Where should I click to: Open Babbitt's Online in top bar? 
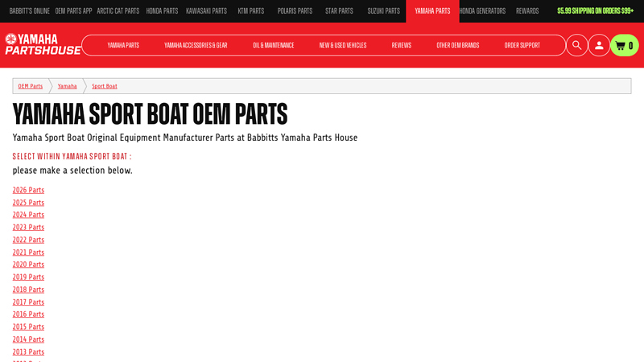coord(30,11)
